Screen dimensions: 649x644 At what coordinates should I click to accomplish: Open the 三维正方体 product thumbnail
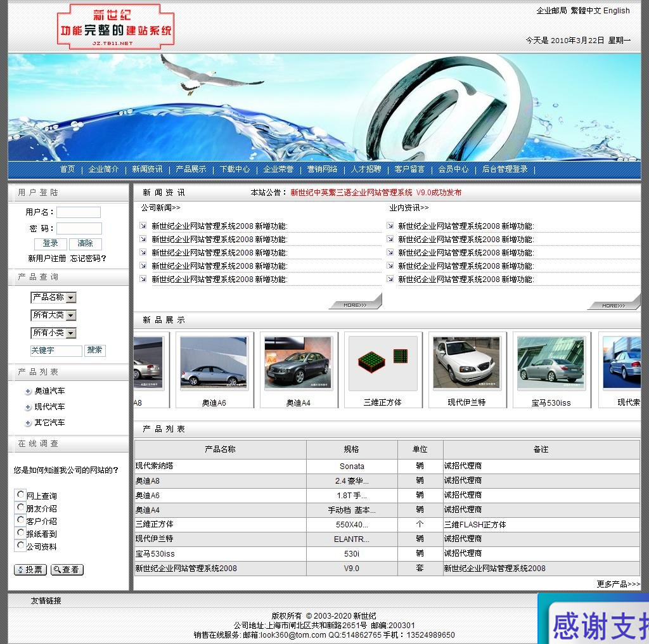(x=383, y=364)
